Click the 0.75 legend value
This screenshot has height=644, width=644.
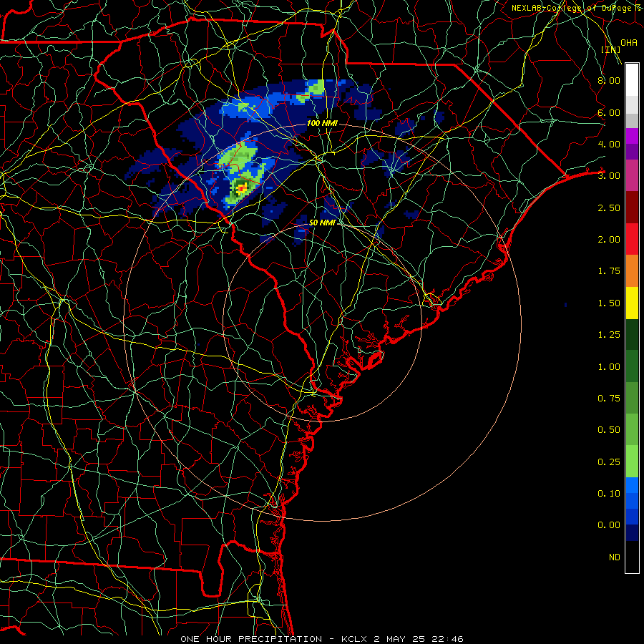[x=609, y=399]
